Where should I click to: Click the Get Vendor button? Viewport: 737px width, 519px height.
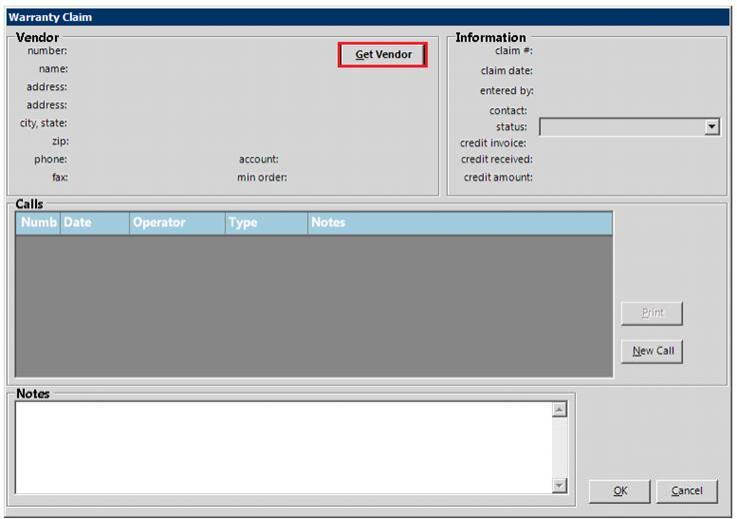383,55
